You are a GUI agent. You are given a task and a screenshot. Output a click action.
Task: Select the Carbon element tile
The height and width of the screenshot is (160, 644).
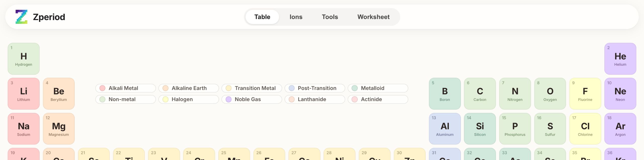tap(480, 94)
